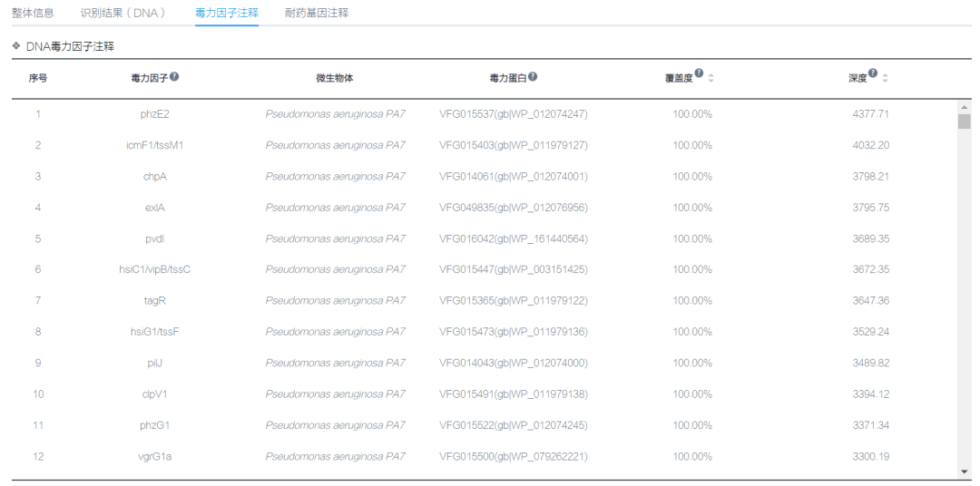
Task: Click protein VFG049835(gb|WP_012076956)
Action: [513, 208]
